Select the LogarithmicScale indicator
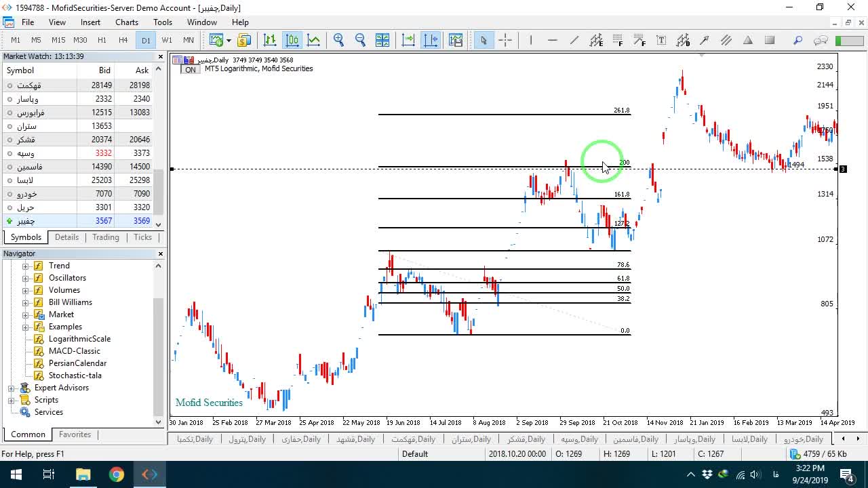This screenshot has height=488, width=868. pos(79,339)
